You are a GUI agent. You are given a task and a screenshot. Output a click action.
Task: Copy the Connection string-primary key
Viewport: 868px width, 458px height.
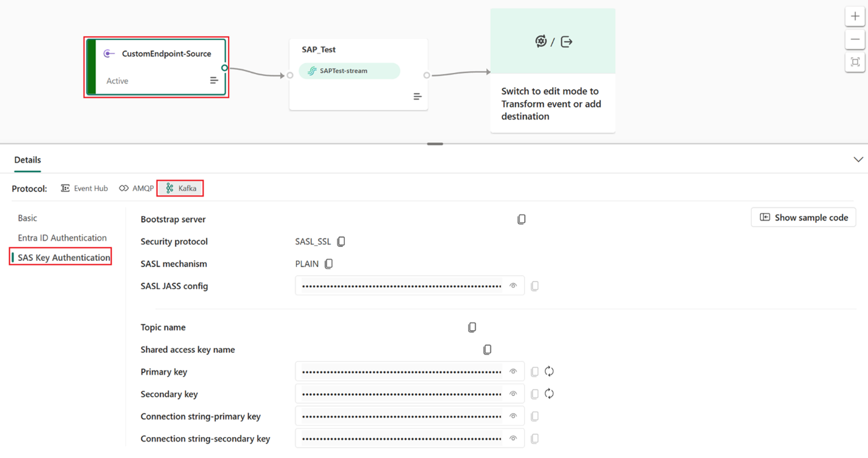535,416
